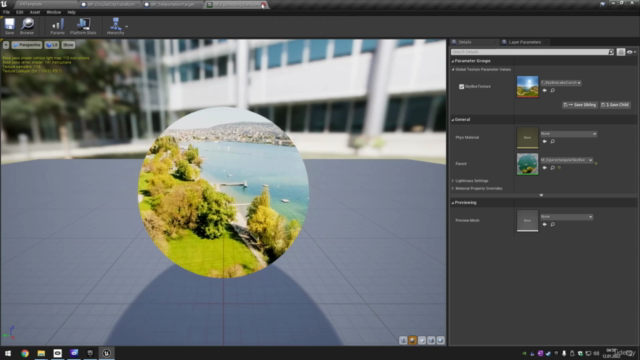This screenshot has width=640, height=360.
Task: Open the Params toolbar button
Action: (x=57, y=26)
